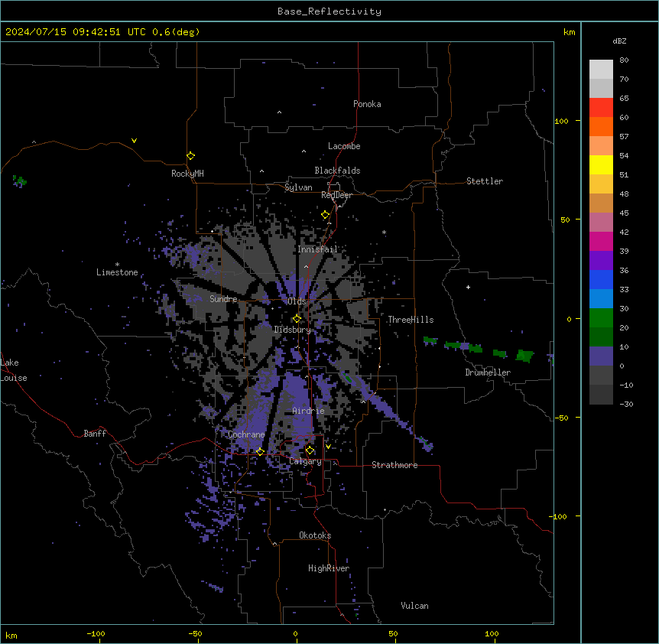Click the Lake Louise label

click(12, 370)
